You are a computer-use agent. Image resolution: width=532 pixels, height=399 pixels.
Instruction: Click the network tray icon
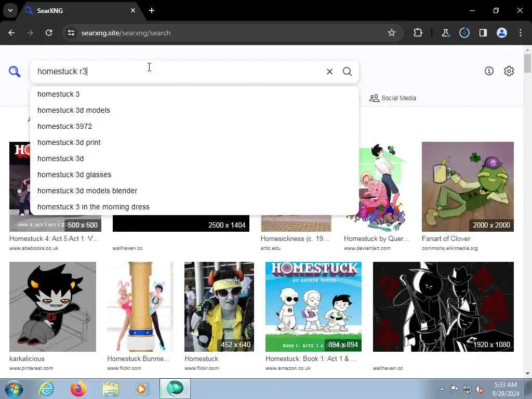tap(467, 389)
